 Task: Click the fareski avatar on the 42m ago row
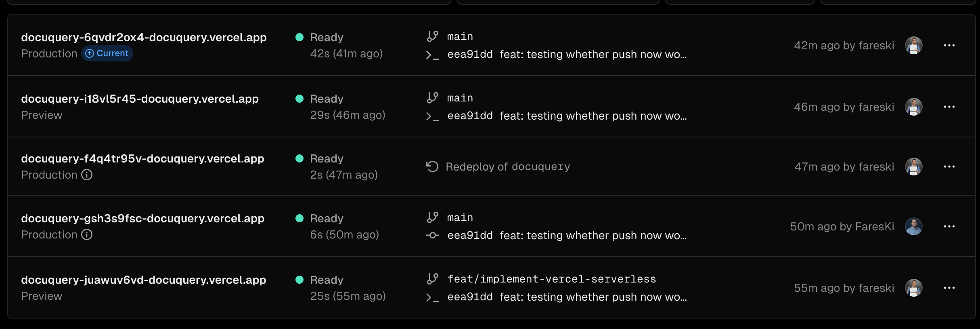[913, 45]
